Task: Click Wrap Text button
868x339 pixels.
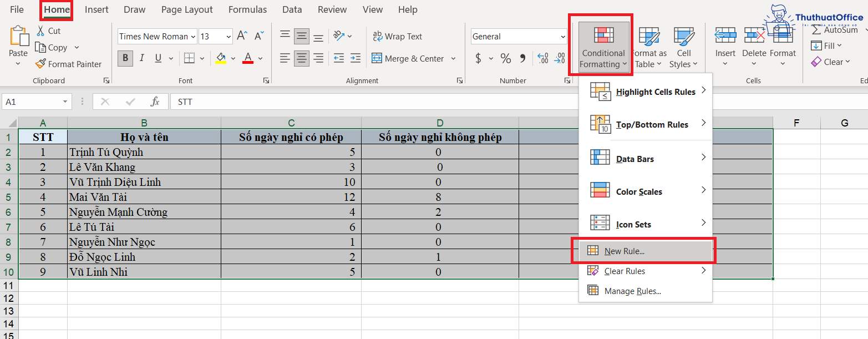Action: 397,37
